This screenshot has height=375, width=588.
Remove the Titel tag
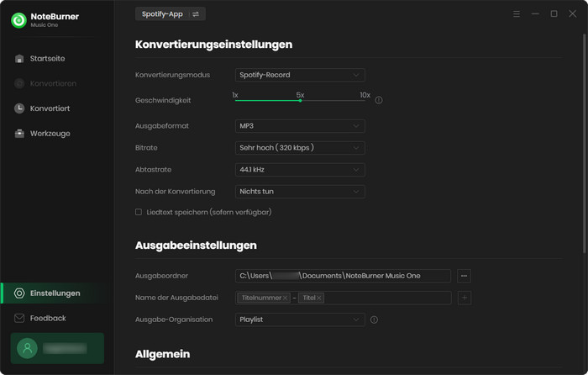pyautogui.click(x=319, y=298)
